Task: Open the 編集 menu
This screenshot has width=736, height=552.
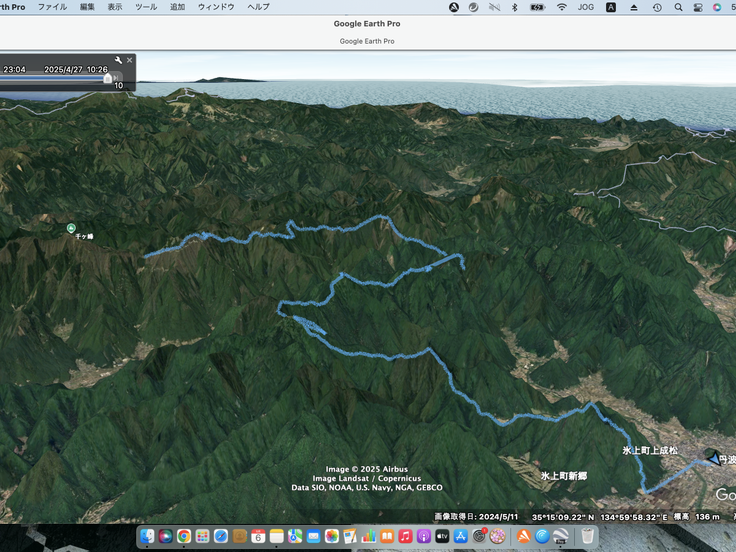Action: pos(88,7)
